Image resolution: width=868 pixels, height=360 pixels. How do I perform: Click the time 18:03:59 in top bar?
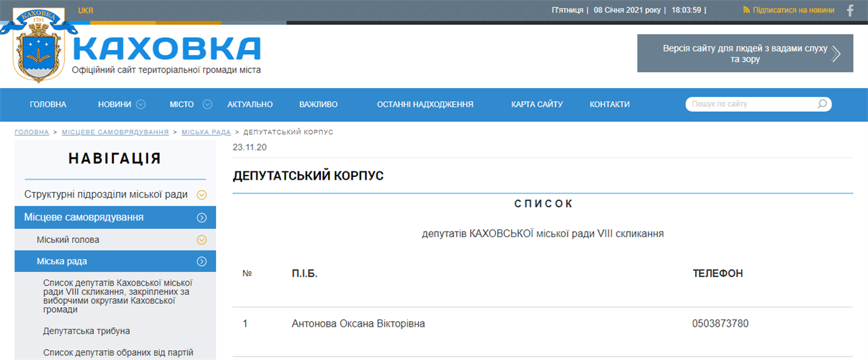click(686, 10)
